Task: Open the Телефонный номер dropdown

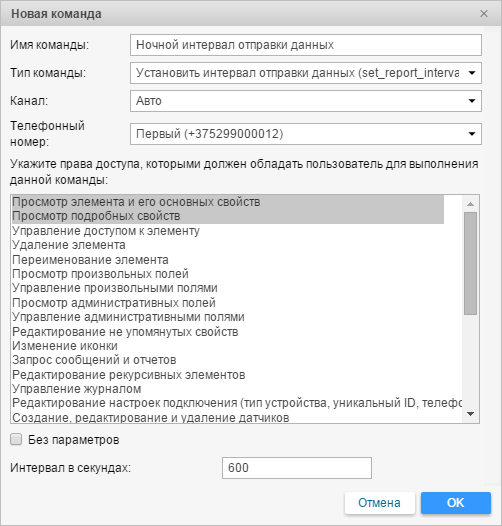Action: pyautogui.click(x=306, y=134)
